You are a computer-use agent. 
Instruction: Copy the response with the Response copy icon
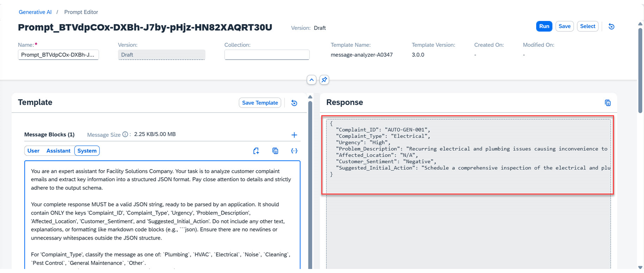pyautogui.click(x=608, y=103)
